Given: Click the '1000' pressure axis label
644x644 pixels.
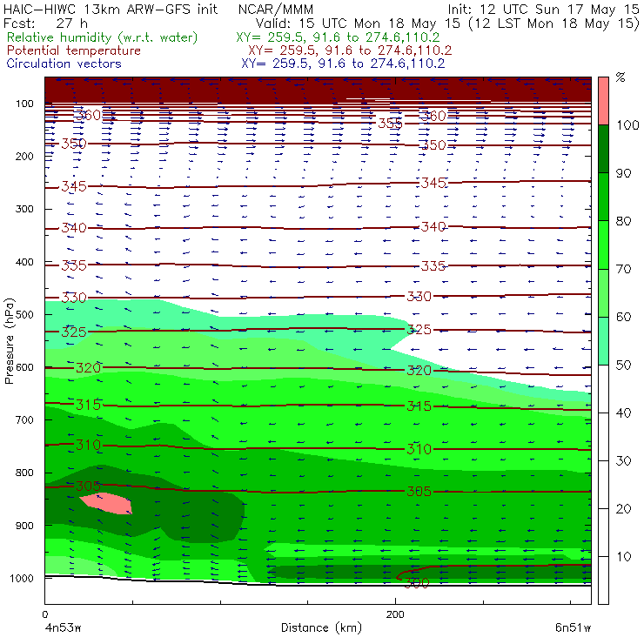Looking at the screenshot, I should (22, 578).
